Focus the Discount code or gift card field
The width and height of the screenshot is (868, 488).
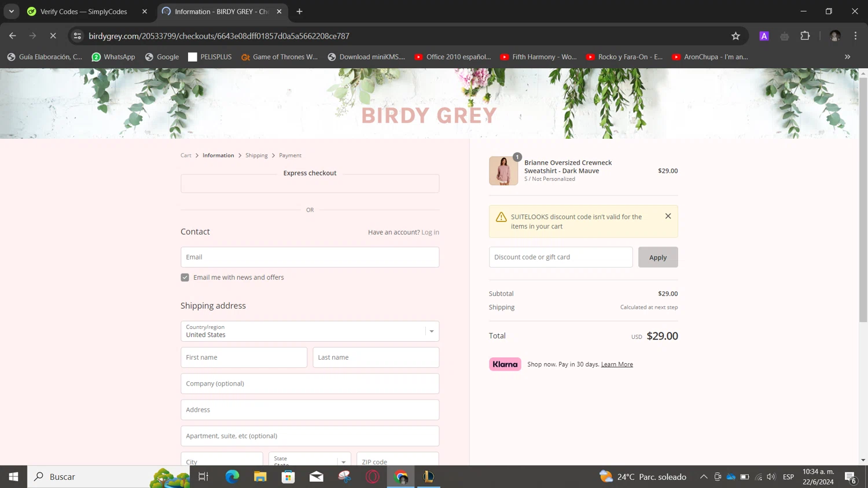point(561,257)
